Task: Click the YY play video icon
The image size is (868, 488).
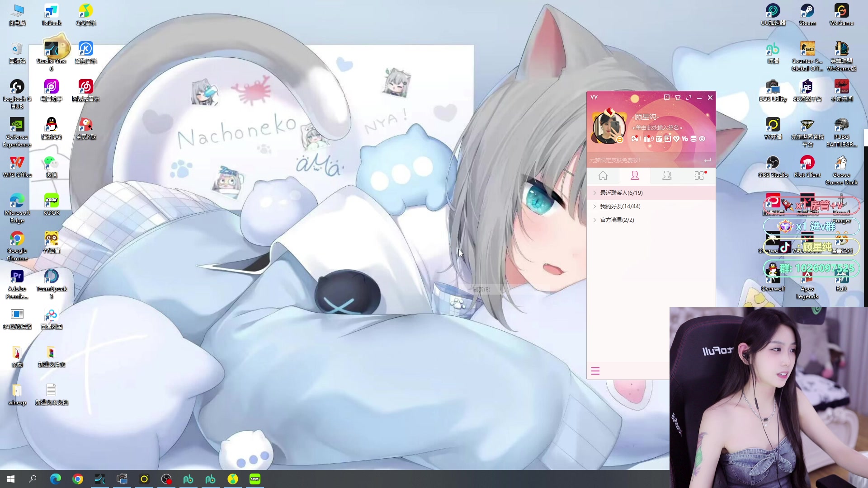Action: point(668,139)
